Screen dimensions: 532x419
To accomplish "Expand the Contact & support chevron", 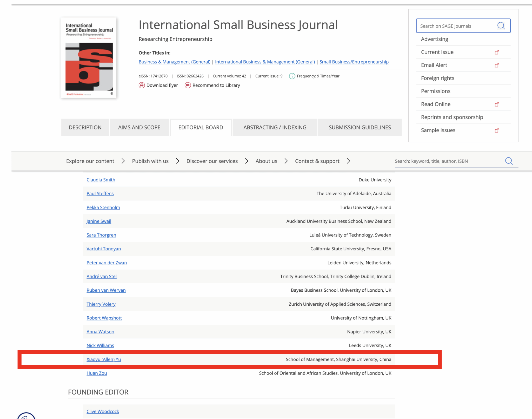I will pyautogui.click(x=348, y=161).
